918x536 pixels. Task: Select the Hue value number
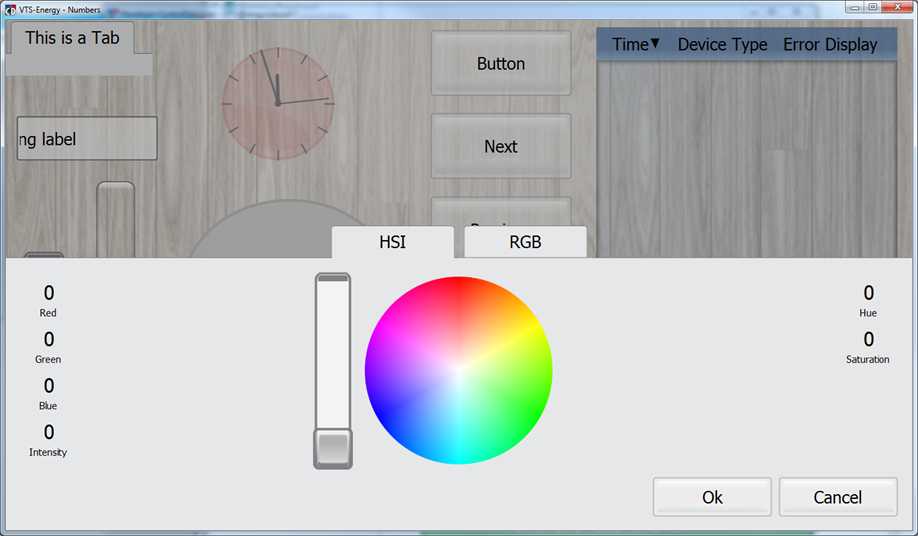(868, 293)
